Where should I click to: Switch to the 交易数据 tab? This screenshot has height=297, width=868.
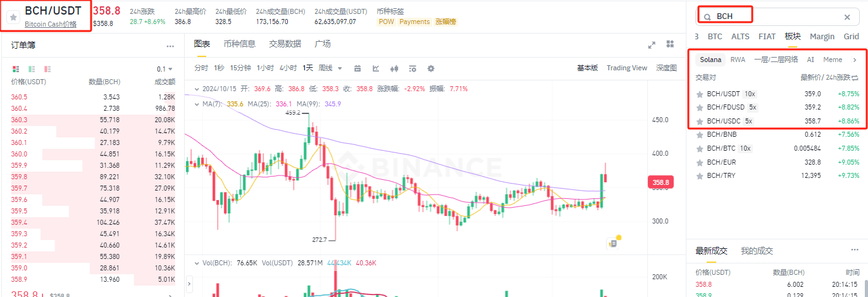pyautogui.click(x=285, y=44)
